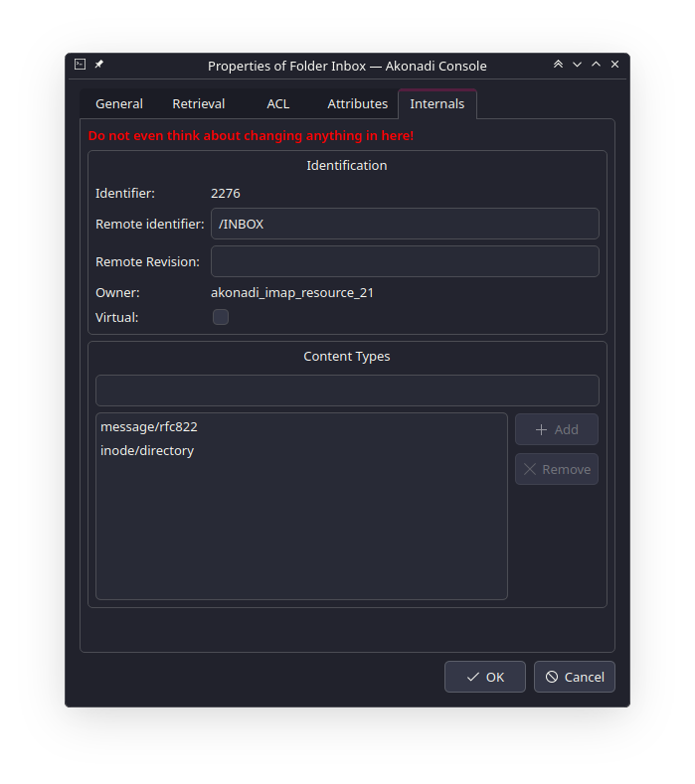Click the Add content type button
The image size is (695, 784).
pos(557,429)
